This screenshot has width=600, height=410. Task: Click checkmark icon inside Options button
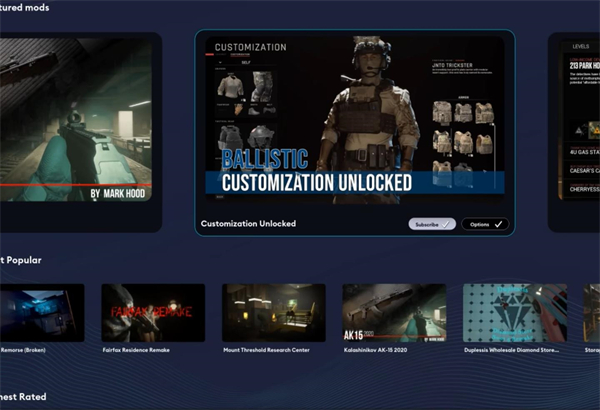[x=498, y=224]
